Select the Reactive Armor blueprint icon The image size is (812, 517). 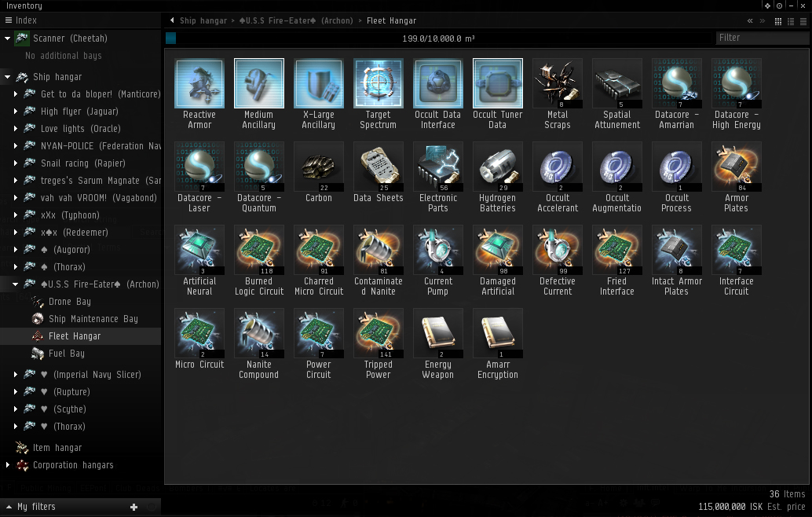[199, 83]
